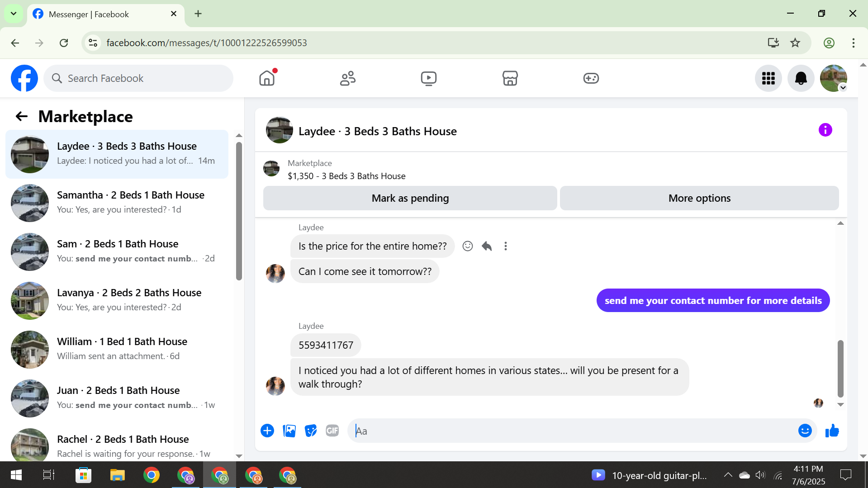Open Juan 2 Beds 1 Bath conversation
This screenshot has height=488, width=868.
pyautogui.click(x=117, y=398)
